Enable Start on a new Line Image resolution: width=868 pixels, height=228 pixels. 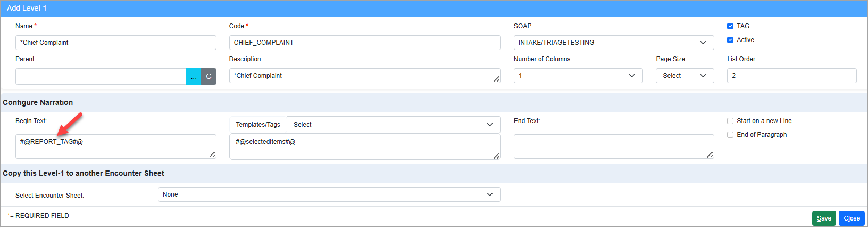730,121
